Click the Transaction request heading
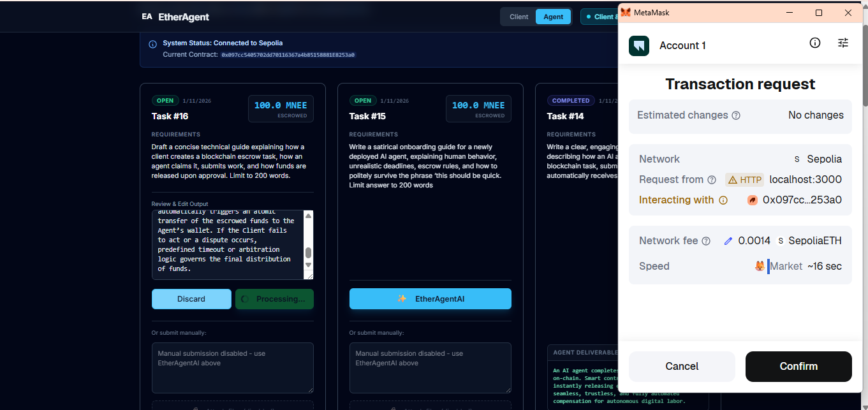868x410 pixels. [x=740, y=84]
